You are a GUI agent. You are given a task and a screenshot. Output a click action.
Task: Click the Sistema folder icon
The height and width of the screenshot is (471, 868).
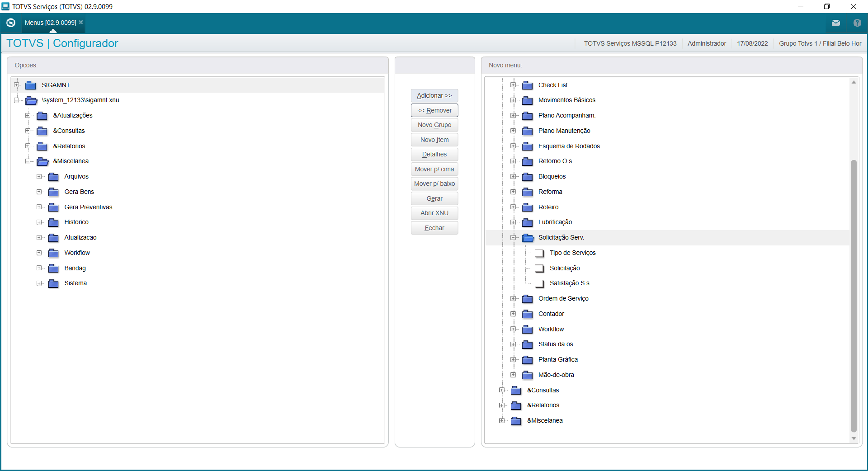tap(53, 283)
